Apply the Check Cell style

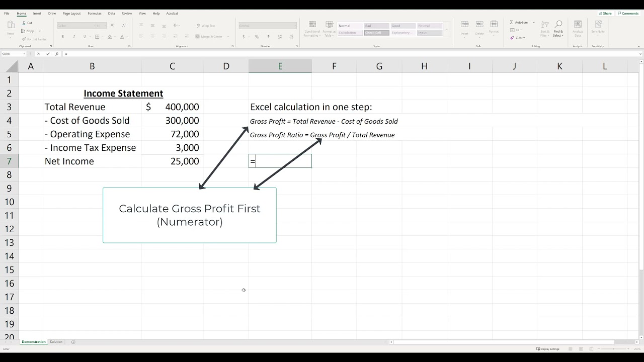coord(376,33)
